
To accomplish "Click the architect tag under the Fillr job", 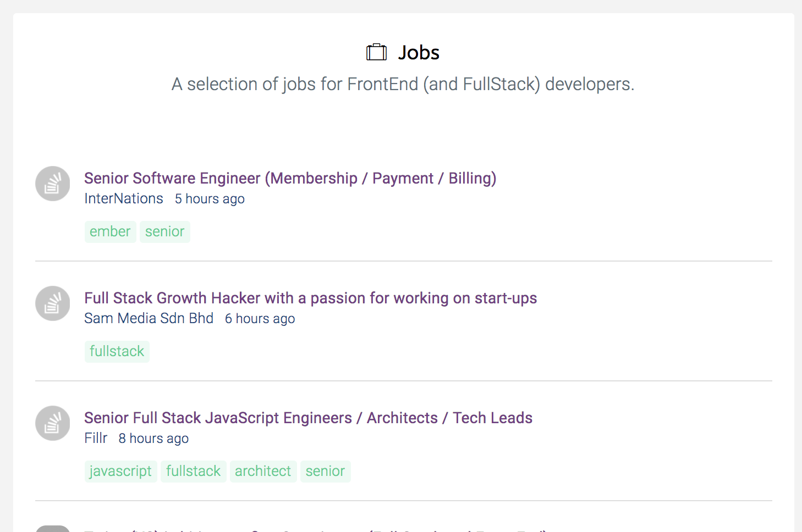I will point(263,471).
